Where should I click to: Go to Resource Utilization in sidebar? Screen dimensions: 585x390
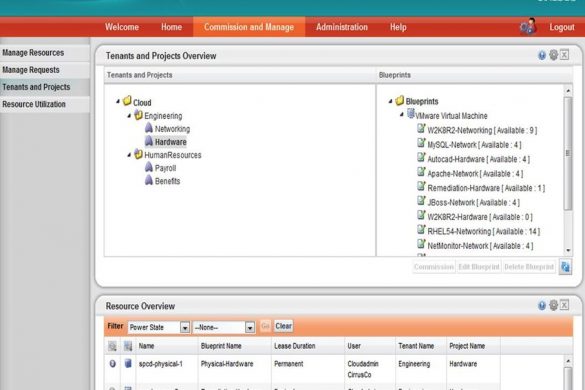pyautogui.click(x=34, y=104)
